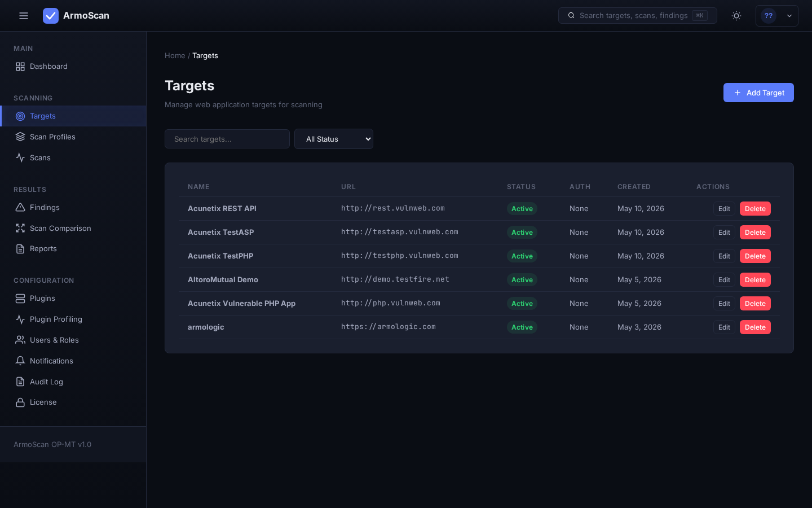Open Users & Roles settings
This screenshot has width=812, height=508.
73,340
